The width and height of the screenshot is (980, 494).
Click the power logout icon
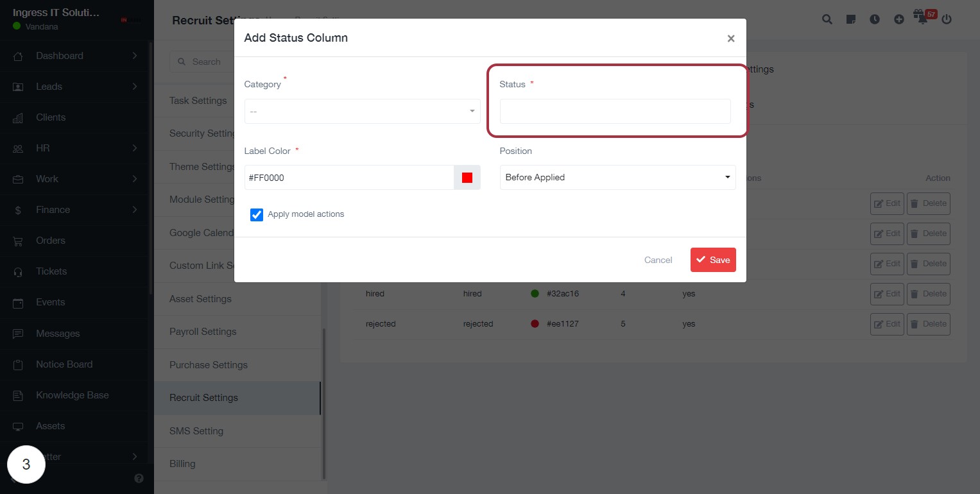pos(947,19)
